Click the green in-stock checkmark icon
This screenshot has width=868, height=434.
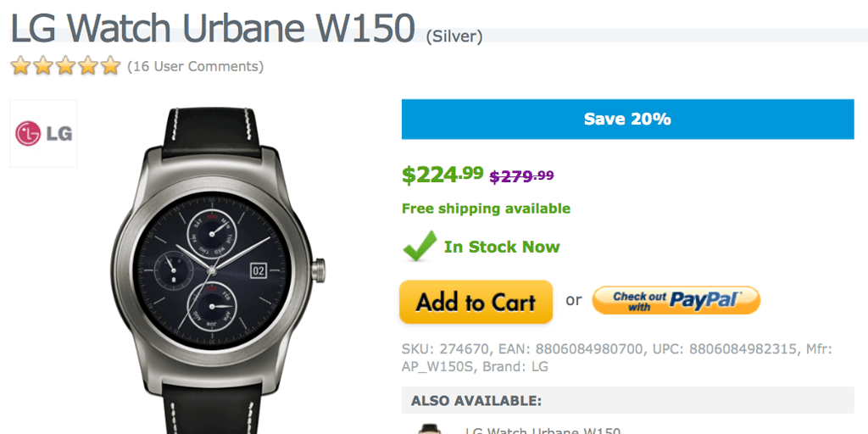click(x=420, y=247)
